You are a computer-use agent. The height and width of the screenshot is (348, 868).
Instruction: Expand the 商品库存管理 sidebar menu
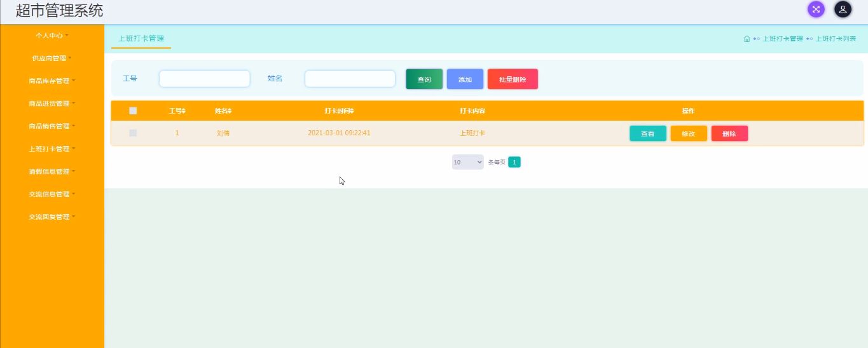(52, 81)
